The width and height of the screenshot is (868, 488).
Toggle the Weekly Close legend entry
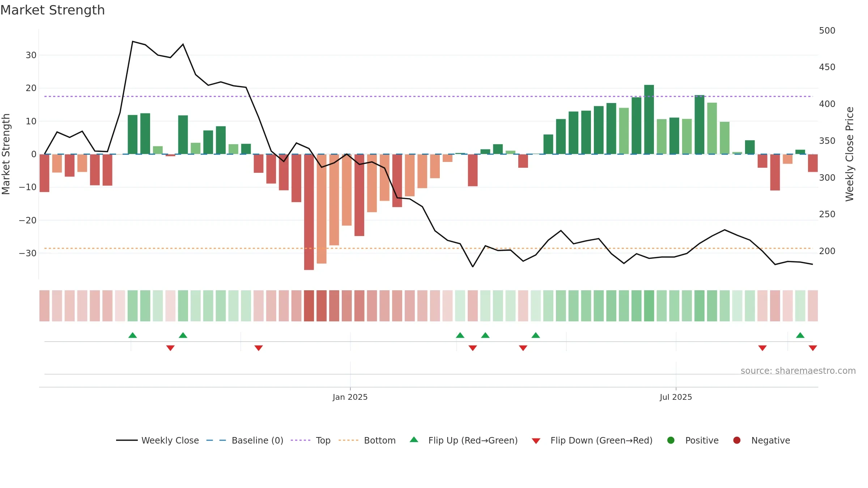click(x=157, y=440)
